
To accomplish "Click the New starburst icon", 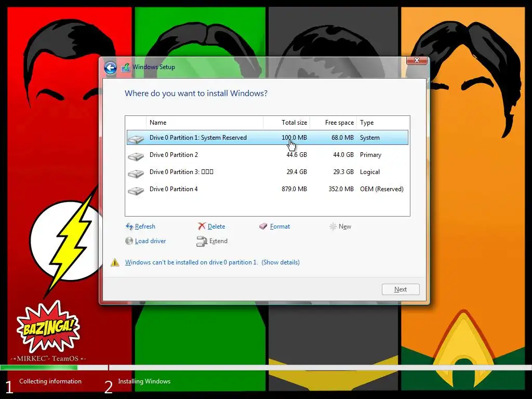I will (x=333, y=227).
